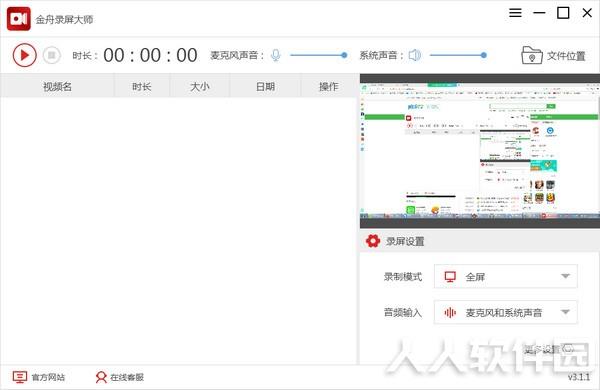Open the 录制模式 全屏 dropdown
The height and width of the screenshot is (390, 600).
click(505, 276)
